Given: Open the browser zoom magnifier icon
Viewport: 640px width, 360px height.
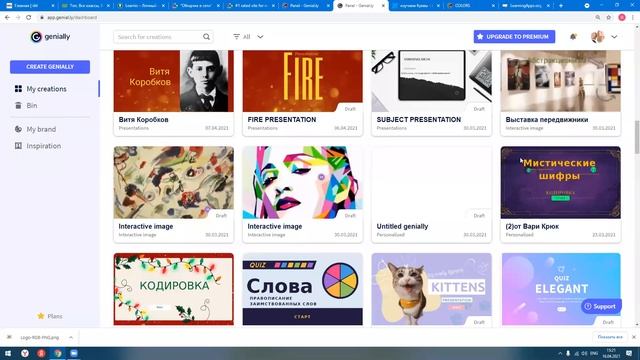Looking at the screenshot, I should (598, 18).
